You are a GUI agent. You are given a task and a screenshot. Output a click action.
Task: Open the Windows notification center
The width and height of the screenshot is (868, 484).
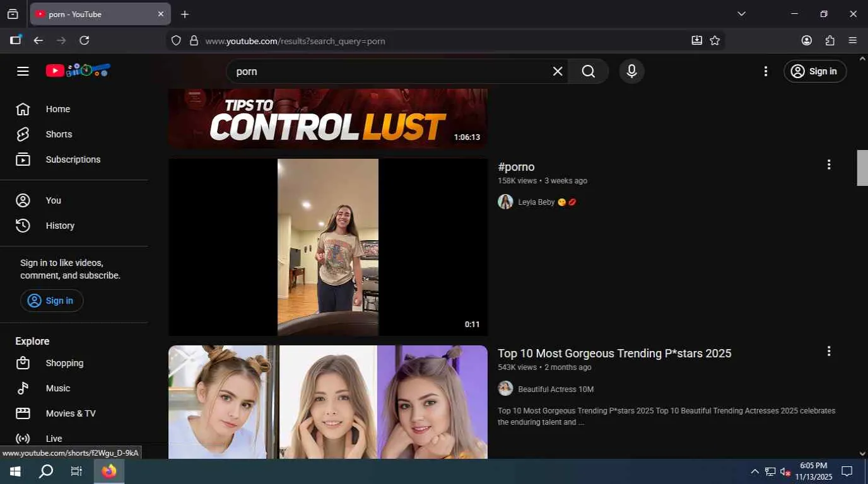pyautogui.click(x=847, y=471)
